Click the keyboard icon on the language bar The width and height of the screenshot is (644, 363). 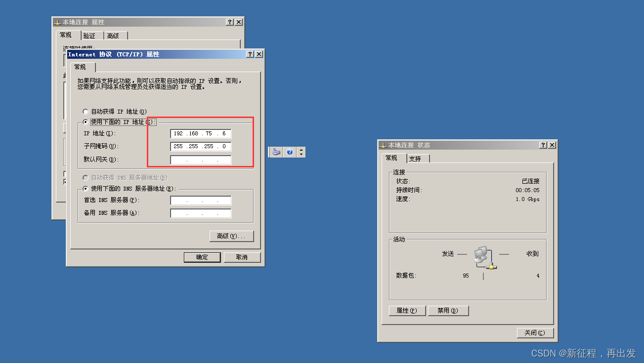(x=276, y=152)
